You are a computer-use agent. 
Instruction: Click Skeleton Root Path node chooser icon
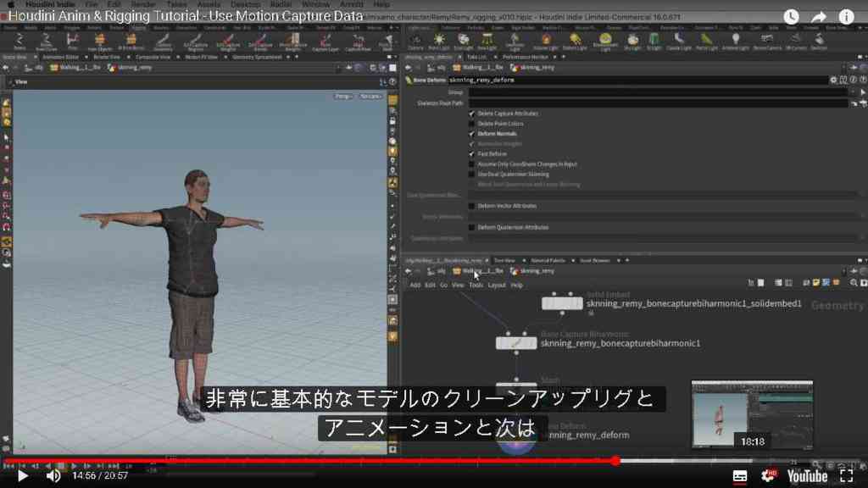pos(862,103)
